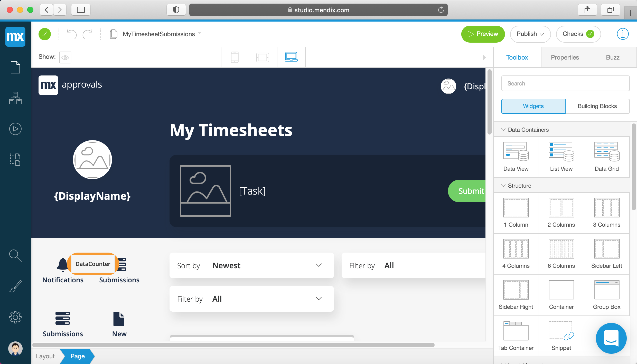Select the Building Blocks tab
Image resolution: width=637 pixels, height=364 pixels.
597,106
